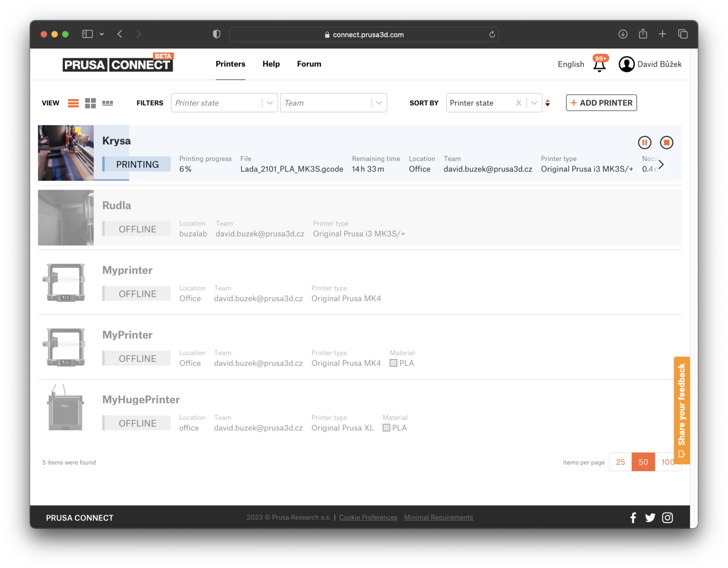Select the list view icon
The height and width of the screenshot is (568, 728).
[x=73, y=103]
